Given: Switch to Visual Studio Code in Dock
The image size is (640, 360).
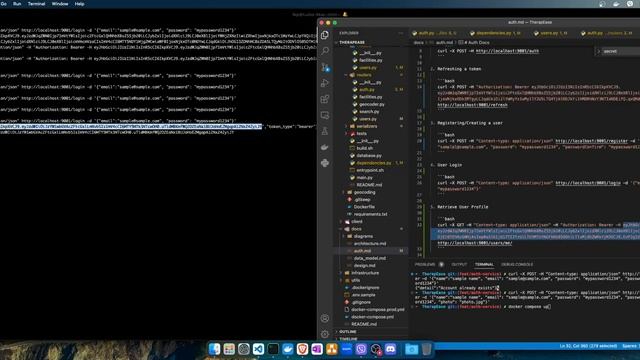Looking at the screenshot, I should click(x=258, y=349).
